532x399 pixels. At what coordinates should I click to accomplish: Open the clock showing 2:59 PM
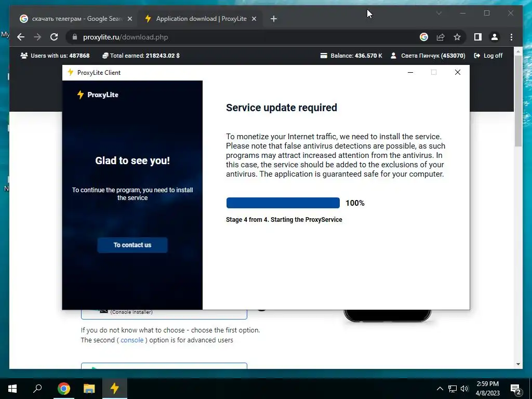point(487,389)
